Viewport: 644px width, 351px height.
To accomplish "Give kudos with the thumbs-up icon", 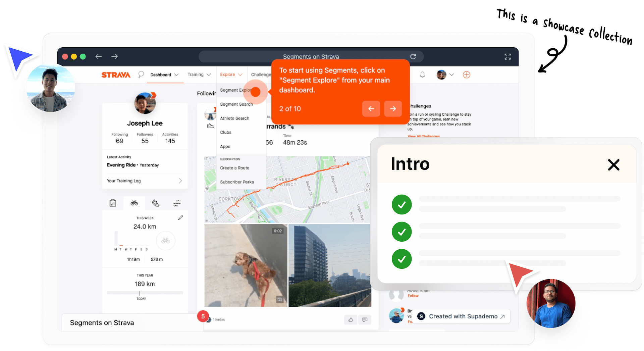I will click(351, 320).
